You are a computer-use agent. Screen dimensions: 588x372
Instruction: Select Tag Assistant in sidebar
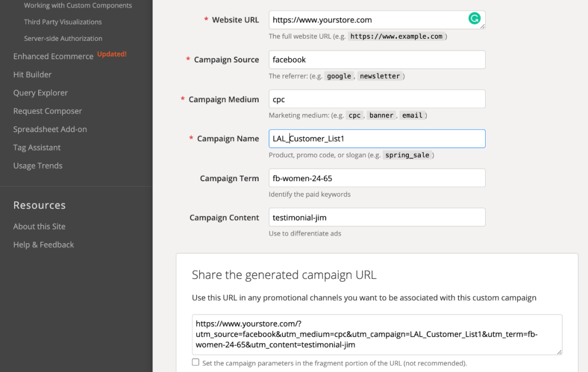point(37,147)
